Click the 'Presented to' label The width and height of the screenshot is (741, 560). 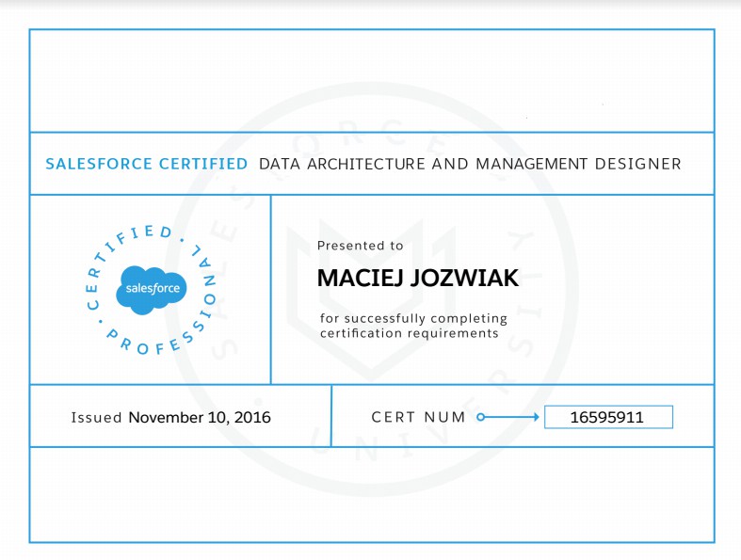[360, 246]
